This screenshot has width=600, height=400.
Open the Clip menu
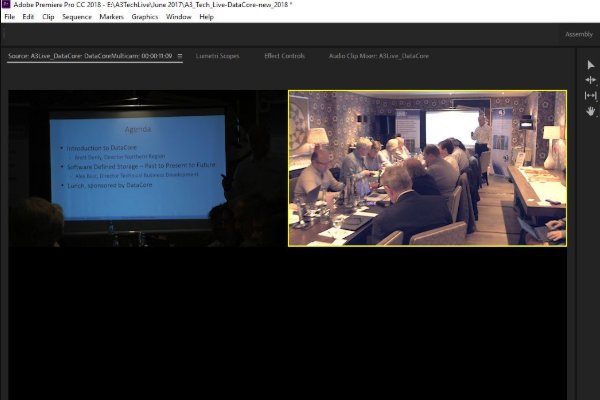click(x=48, y=17)
